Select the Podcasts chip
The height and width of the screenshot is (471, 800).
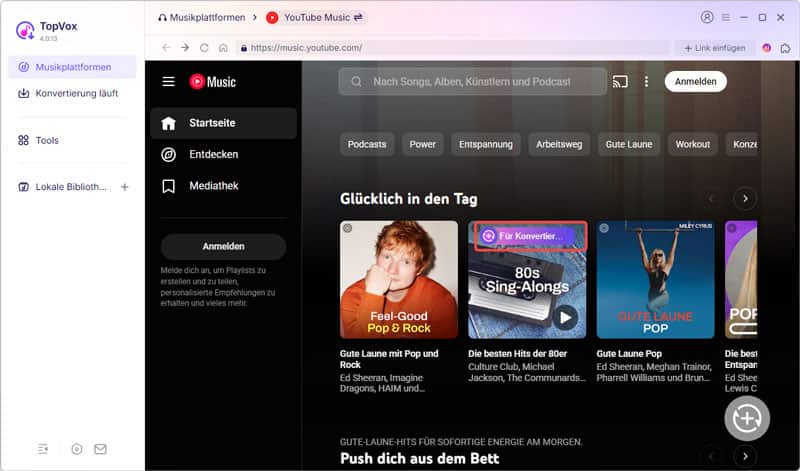pyautogui.click(x=367, y=144)
